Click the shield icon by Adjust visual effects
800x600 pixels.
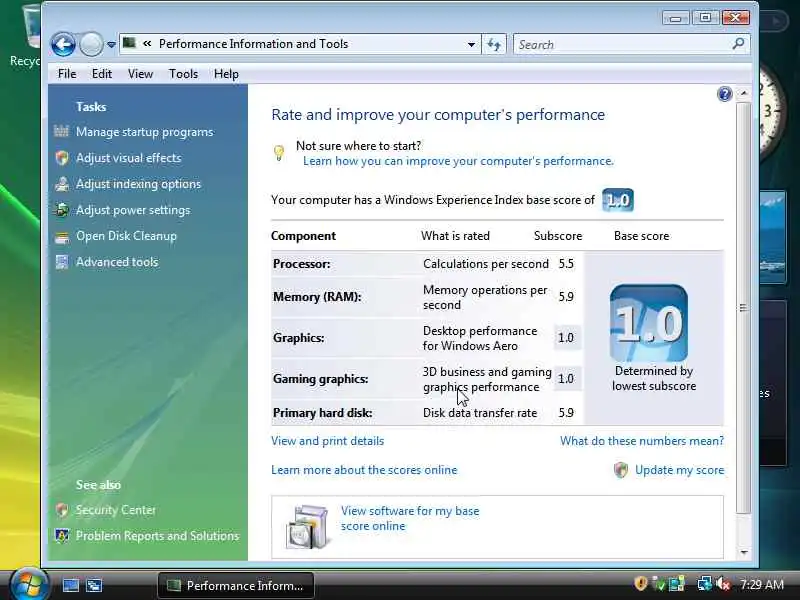click(62, 158)
